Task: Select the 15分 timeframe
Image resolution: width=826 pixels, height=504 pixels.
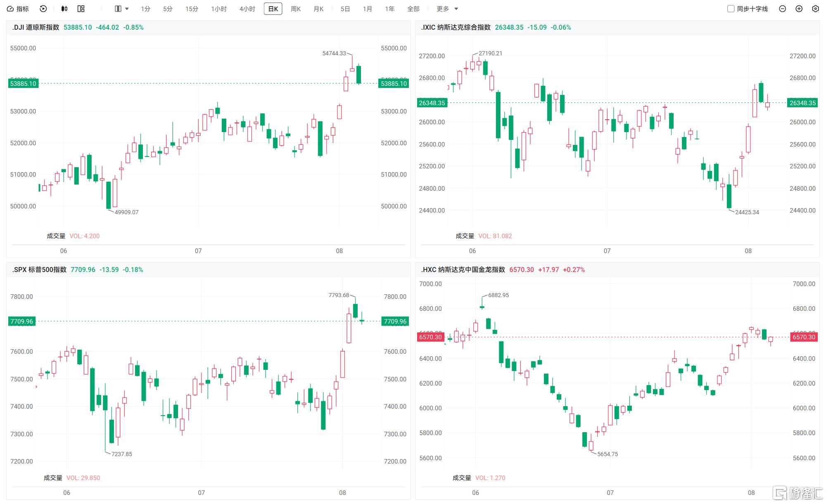Action: [x=192, y=9]
